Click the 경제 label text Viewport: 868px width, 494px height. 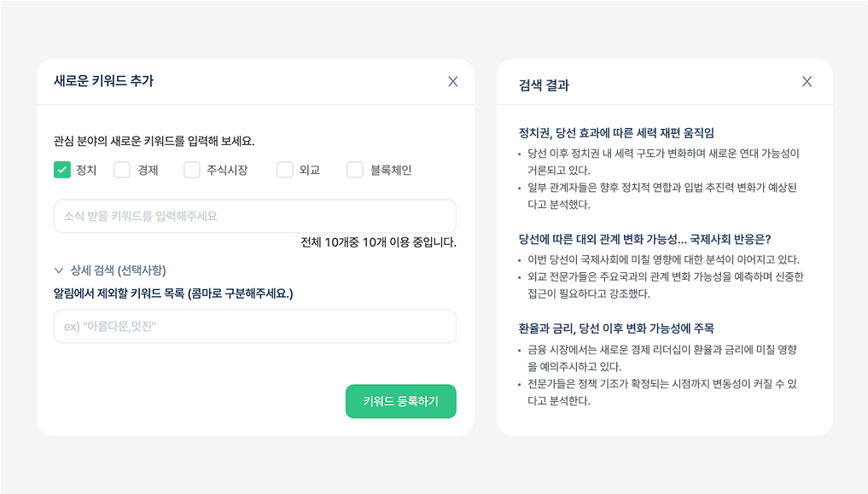[148, 170]
